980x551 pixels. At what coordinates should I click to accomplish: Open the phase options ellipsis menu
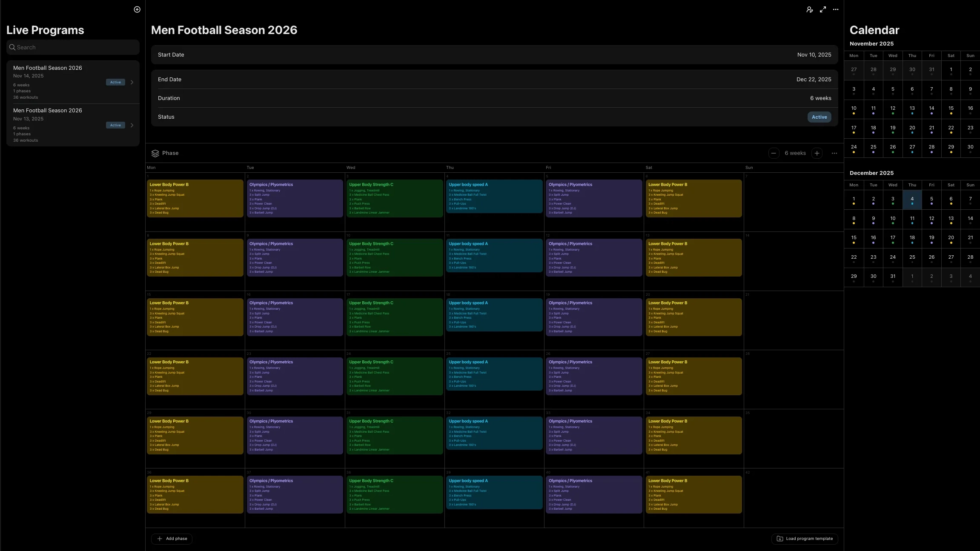pos(834,153)
